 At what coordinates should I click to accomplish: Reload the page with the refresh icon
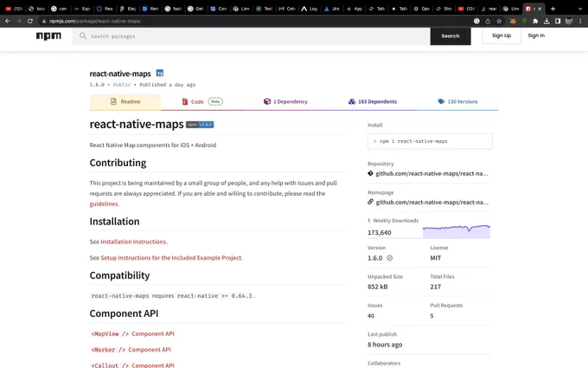point(30,21)
